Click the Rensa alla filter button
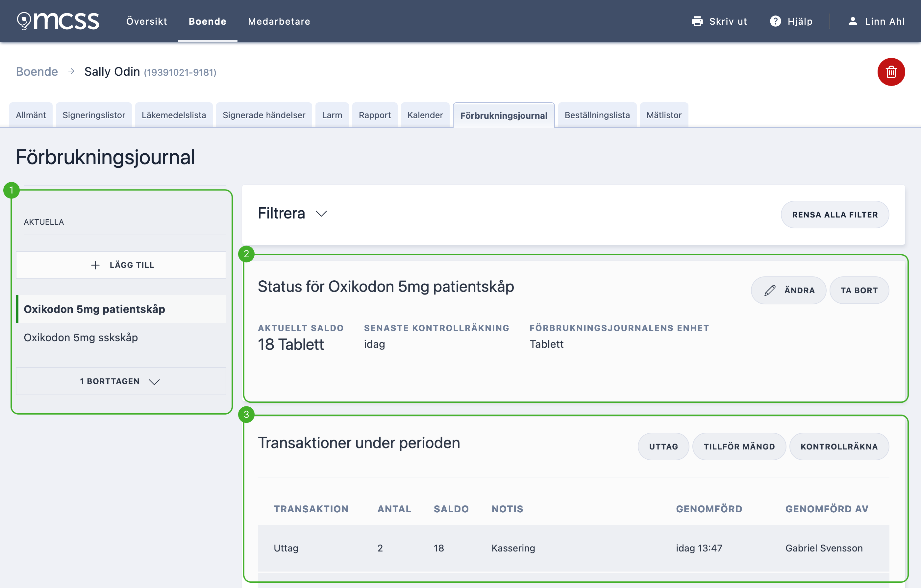The width and height of the screenshot is (921, 588). [x=834, y=215]
